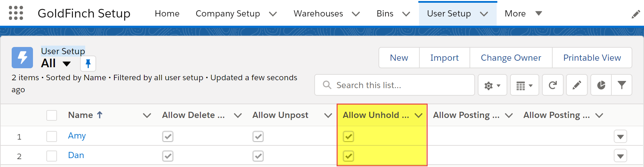Pin the All list view

pos(88,63)
